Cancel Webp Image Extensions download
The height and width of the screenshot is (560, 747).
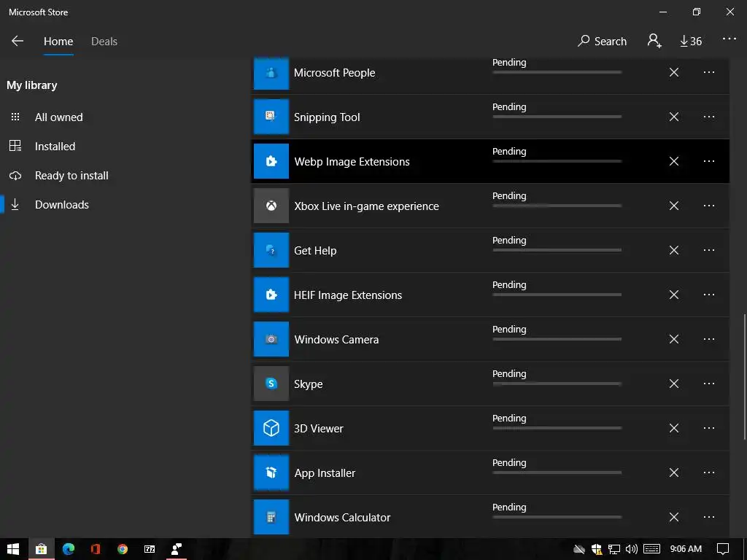[x=673, y=161]
